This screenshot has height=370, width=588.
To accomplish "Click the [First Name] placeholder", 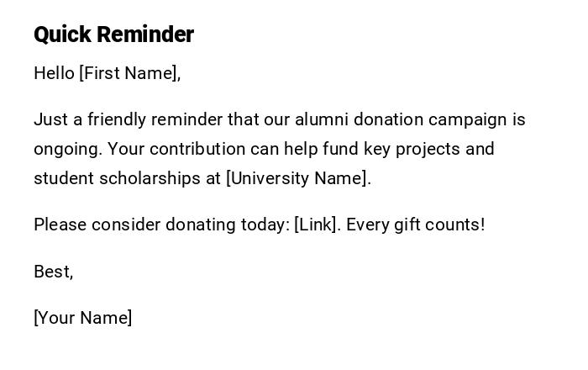I will coord(129,73).
